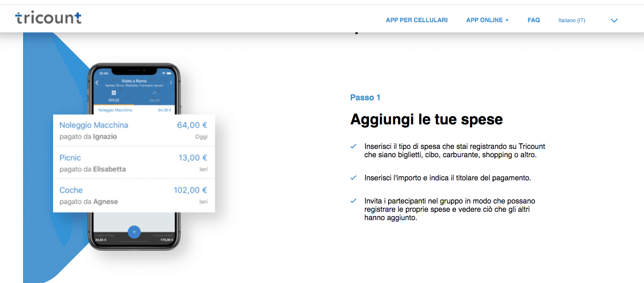
Task: Click checkmark beside 'Inserisci il tipo di spesa'
Action: (354, 146)
